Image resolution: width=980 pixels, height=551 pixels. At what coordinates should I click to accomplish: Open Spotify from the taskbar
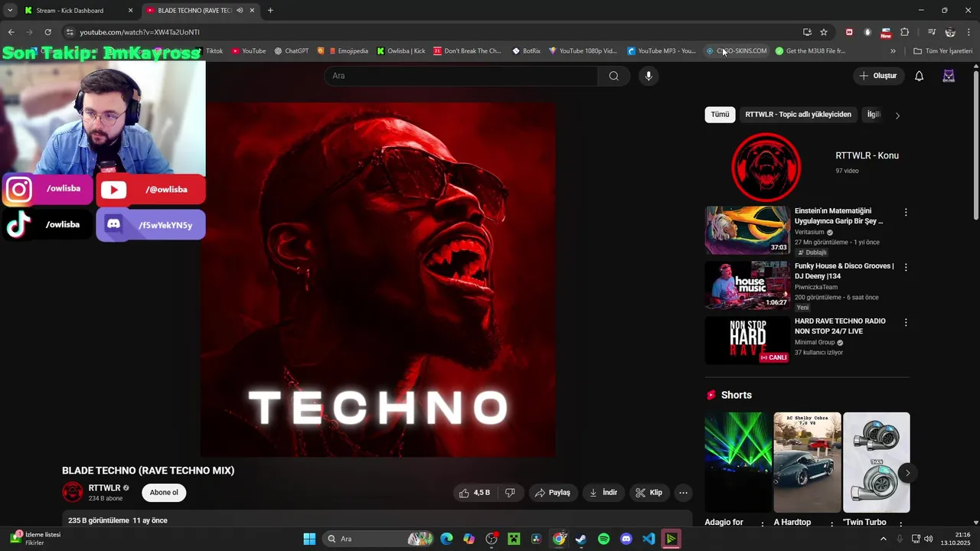603,539
